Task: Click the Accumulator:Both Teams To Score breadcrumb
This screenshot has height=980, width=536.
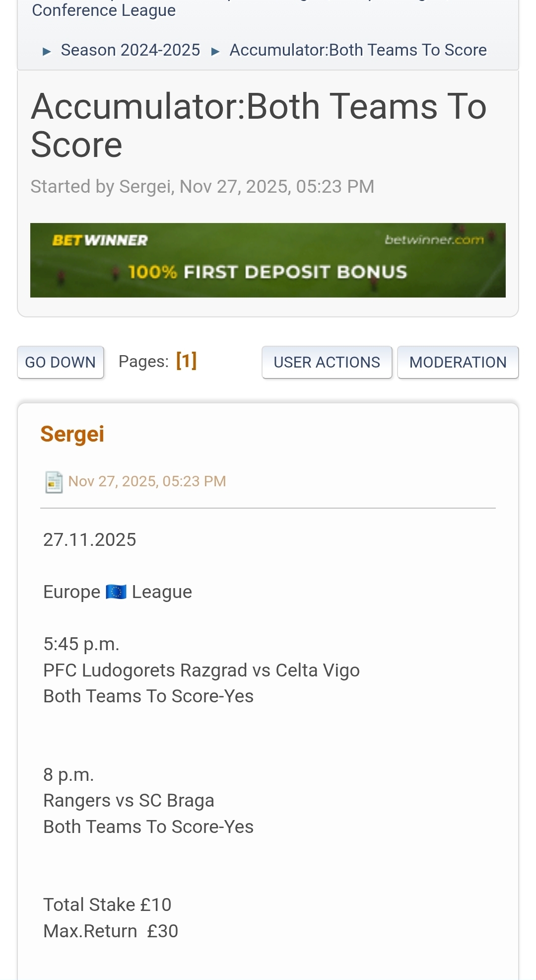Action: tap(358, 50)
